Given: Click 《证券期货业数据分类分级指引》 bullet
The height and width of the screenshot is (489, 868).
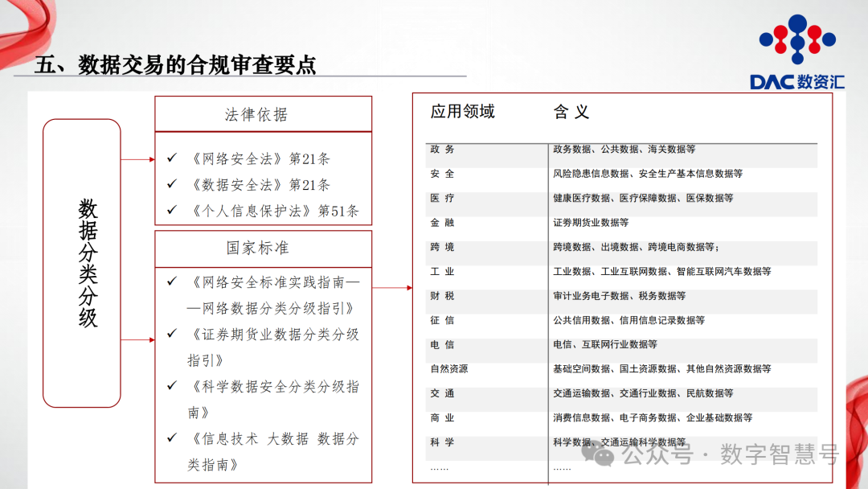Looking at the screenshot, I should tap(274, 347).
